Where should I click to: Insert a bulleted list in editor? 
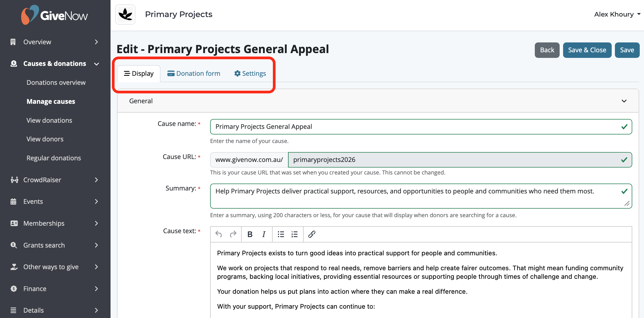281,234
